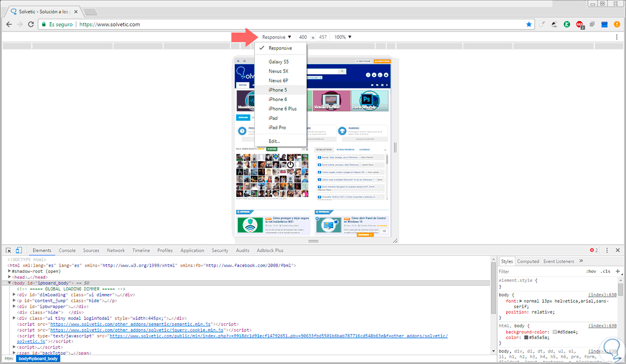Toggle the :hov element state button
The image size is (626, 364).
(x=591, y=271)
